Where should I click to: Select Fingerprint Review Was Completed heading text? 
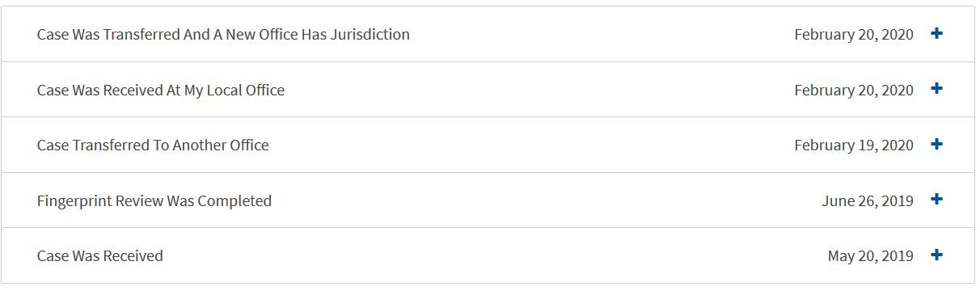click(154, 200)
